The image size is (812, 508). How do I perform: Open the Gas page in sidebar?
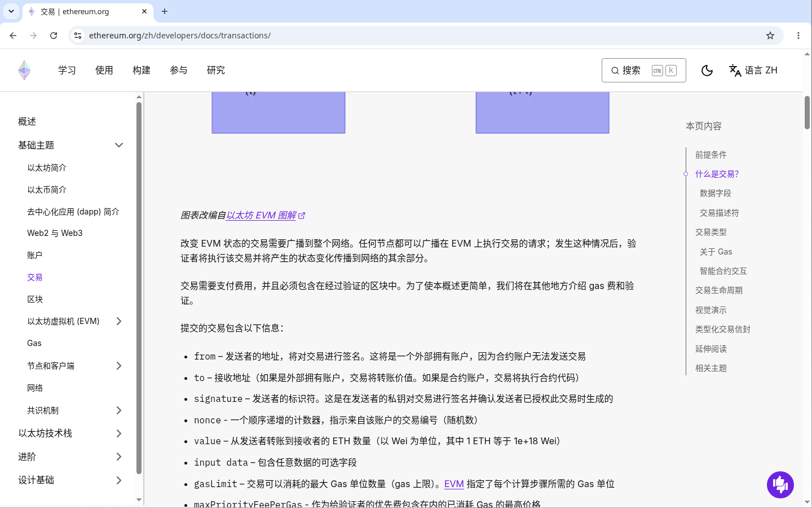coord(34,343)
